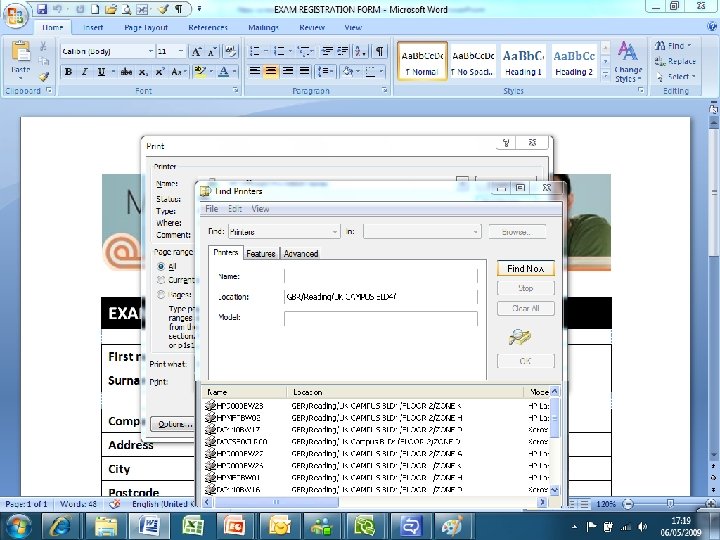The width and height of the screenshot is (720, 540).
Task: Open the Find dropdown in Find Printers
Action: point(335,232)
